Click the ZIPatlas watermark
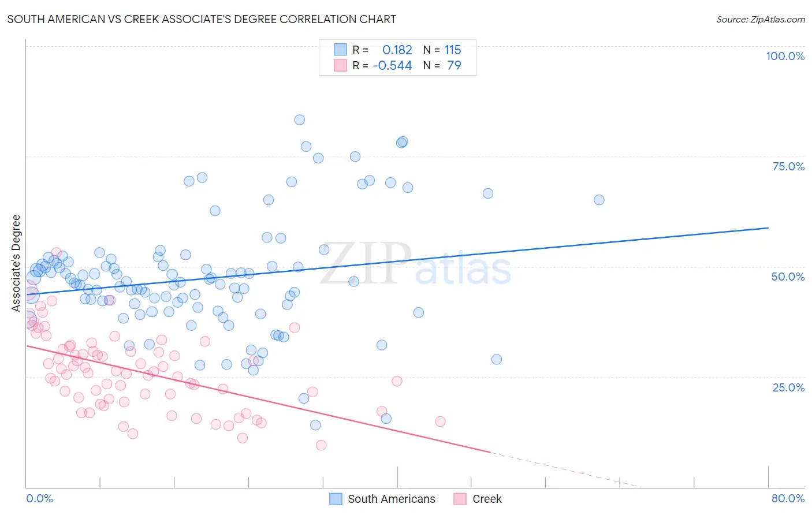Viewport: 812px width, 515px height. [x=416, y=264]
